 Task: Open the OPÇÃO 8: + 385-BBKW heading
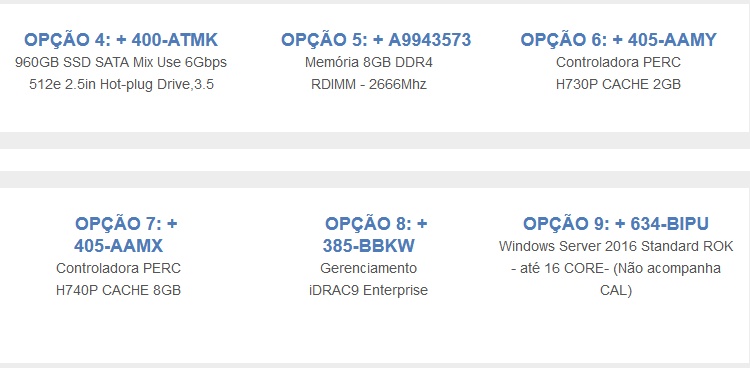tap(375, 235)
